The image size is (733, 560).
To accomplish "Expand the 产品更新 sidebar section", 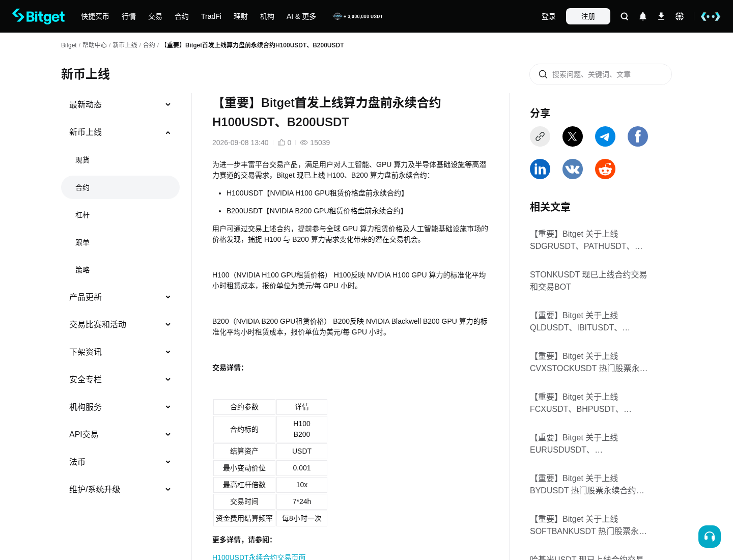I will point(120,297).
